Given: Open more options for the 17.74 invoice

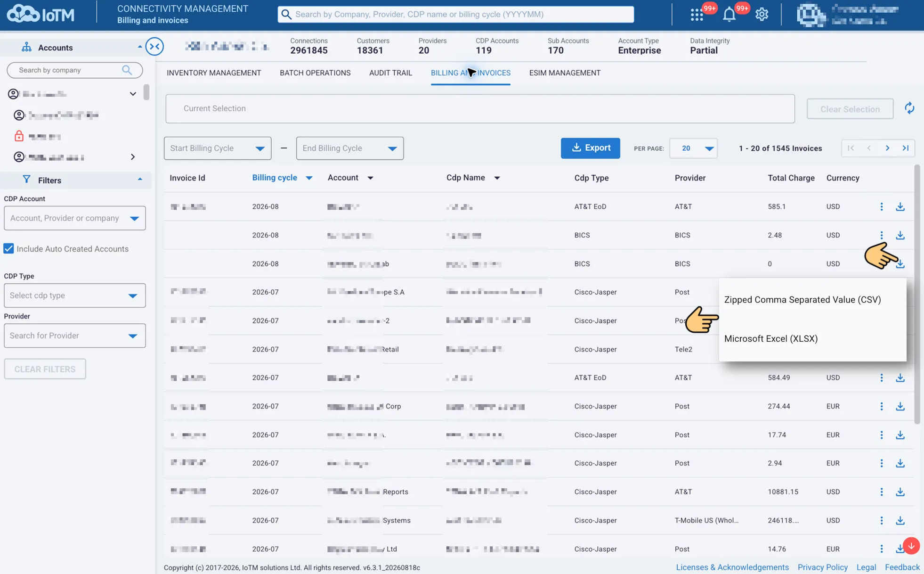Looking at the screenshot, I should [882, 435].
